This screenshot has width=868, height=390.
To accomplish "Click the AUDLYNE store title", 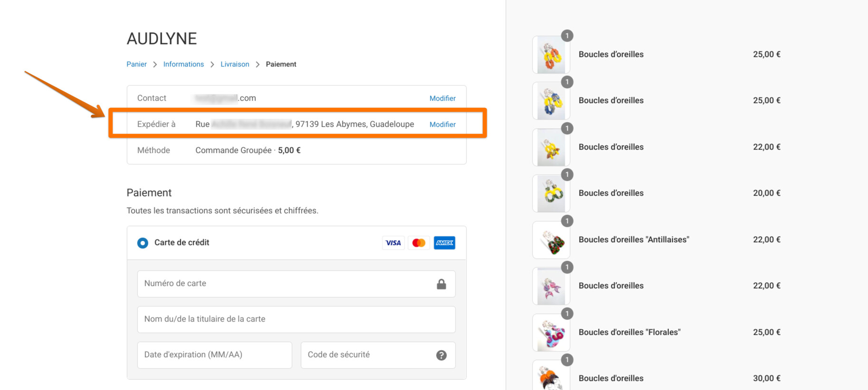I will tap(162, 38).
